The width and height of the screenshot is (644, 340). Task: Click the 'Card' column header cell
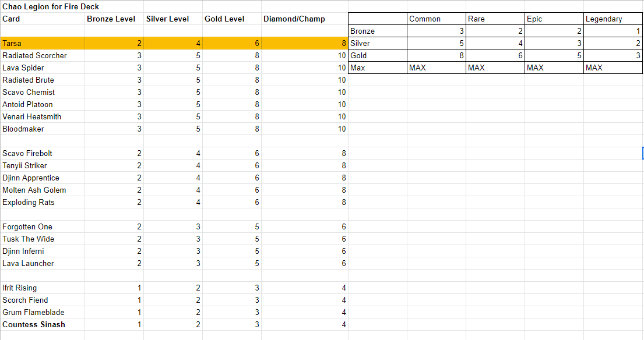click(43, 19)
